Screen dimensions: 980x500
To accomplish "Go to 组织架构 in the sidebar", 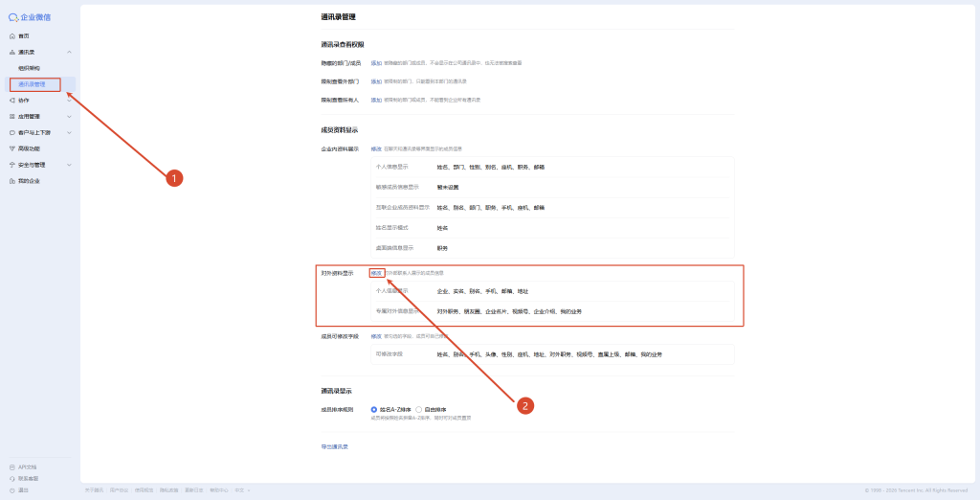I will (30, 68).
